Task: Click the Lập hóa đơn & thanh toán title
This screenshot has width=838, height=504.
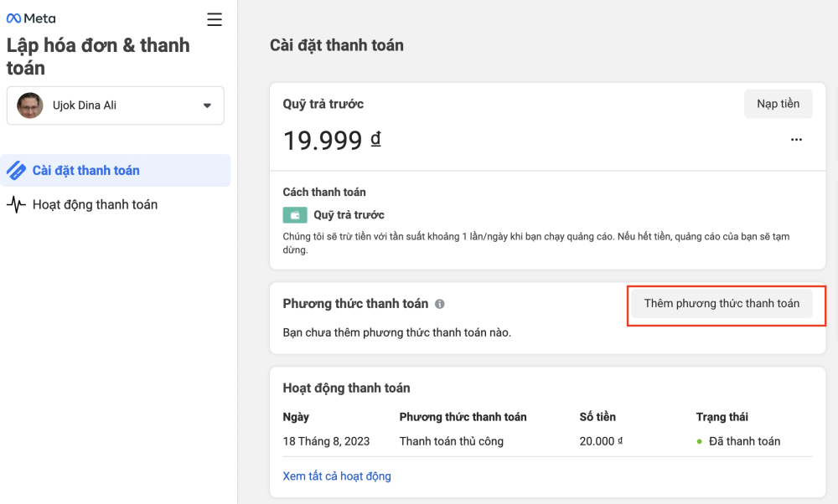Action: coord(98,57)
